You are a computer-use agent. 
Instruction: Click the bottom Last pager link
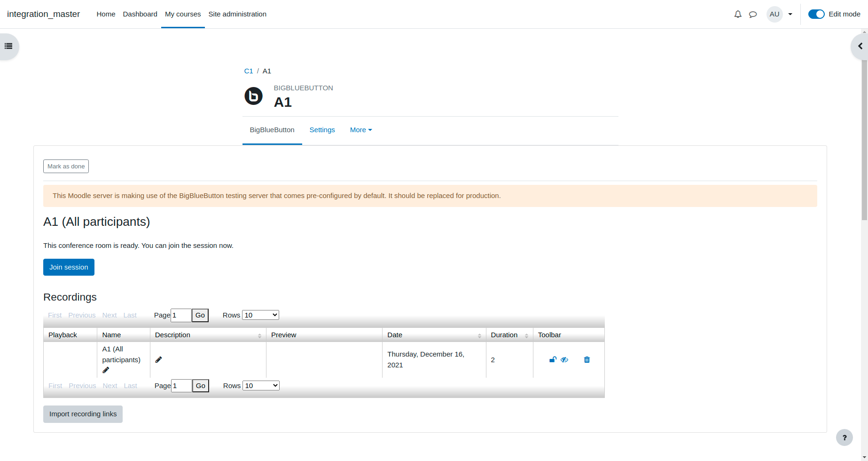coord(131,386)
